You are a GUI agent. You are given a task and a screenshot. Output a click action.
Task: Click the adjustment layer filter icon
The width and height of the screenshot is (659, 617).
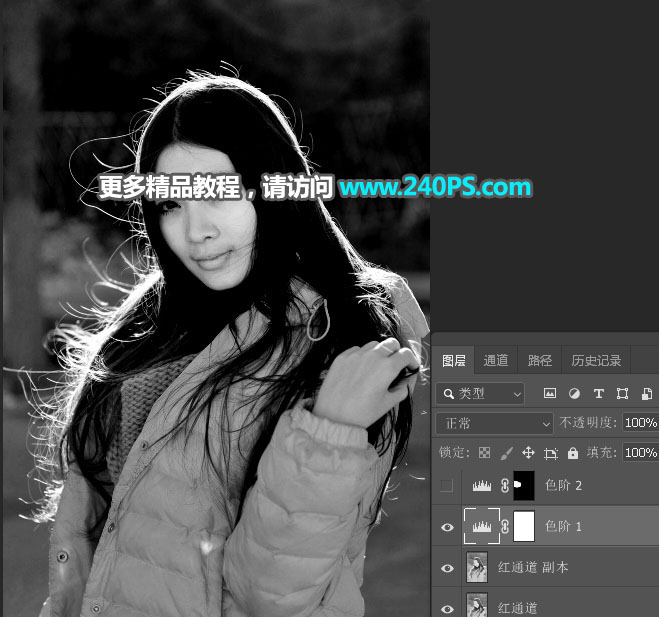[574, 393]
